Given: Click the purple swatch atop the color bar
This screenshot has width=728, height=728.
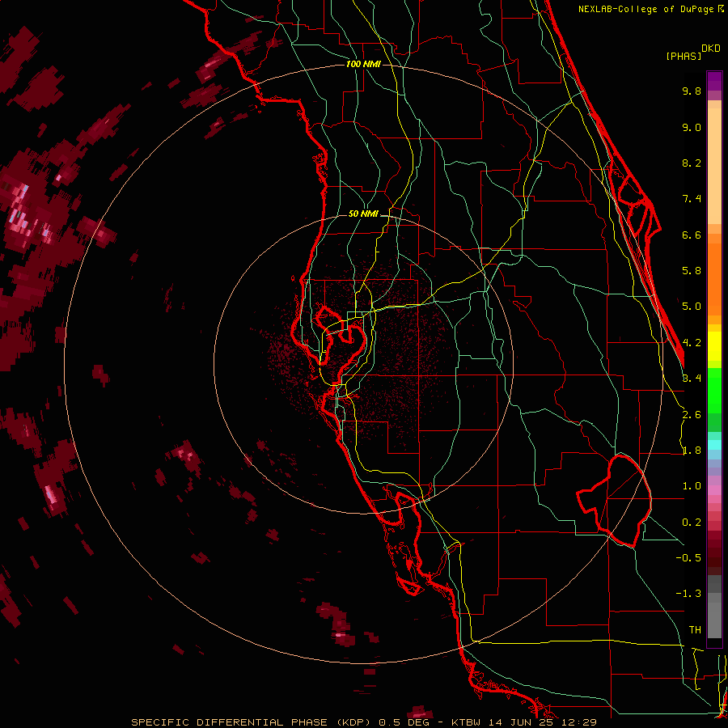Looking at the screenshot, I should point(714,81).
